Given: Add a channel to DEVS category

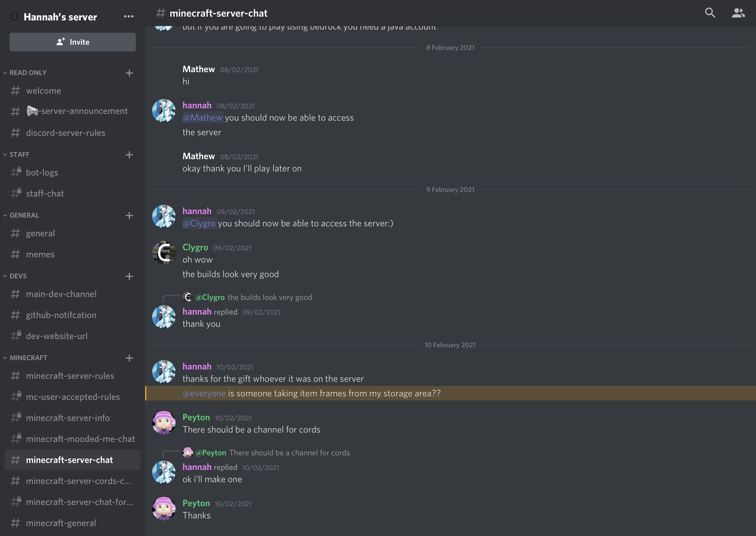Looking at the screenshot, I should pyautogui.click(x=129, y=276).
